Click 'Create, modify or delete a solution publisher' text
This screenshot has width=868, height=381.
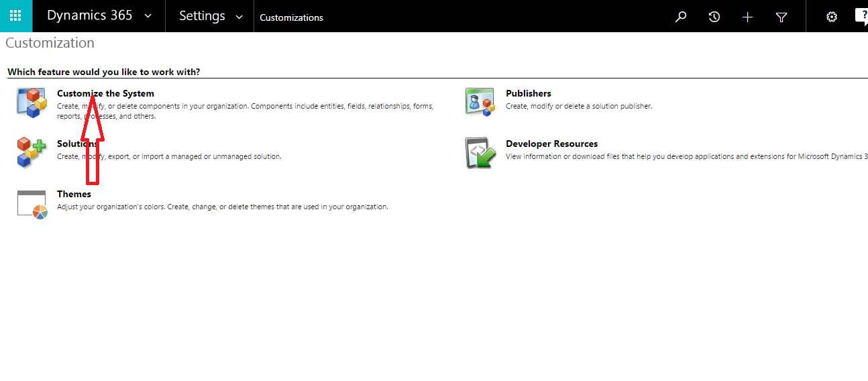pyautogui.click(x=579, y=106)
